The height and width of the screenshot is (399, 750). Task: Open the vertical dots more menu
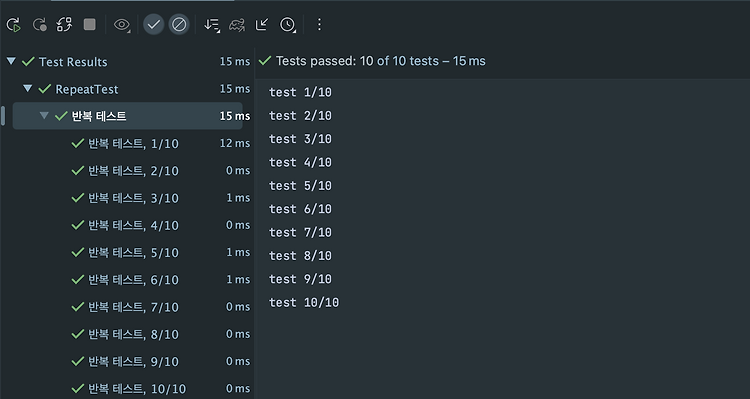click(x=320, y=24)
